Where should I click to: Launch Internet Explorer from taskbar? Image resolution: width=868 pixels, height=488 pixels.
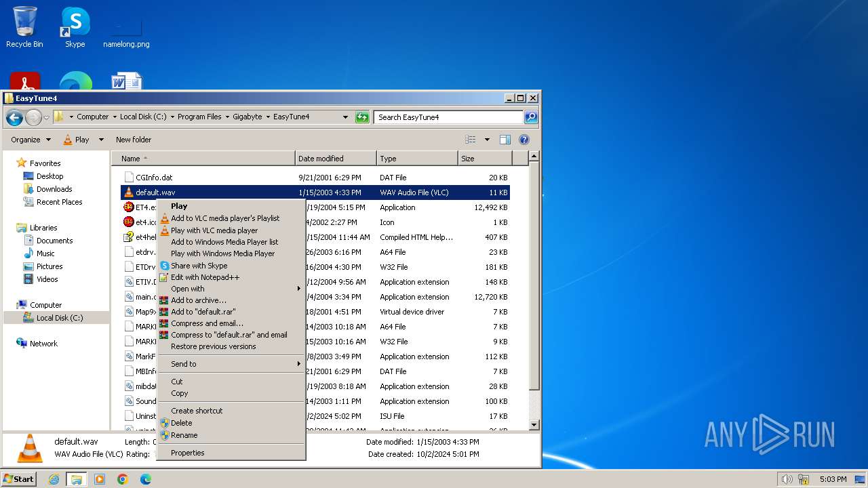pos(54,479)
